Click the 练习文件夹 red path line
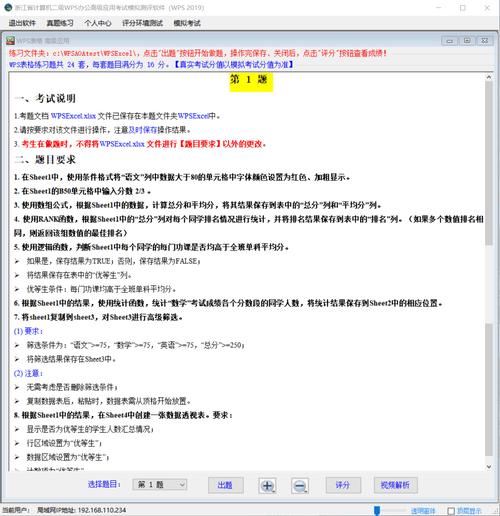This screenshot has width=500, height=516. [x=198, y=53]
